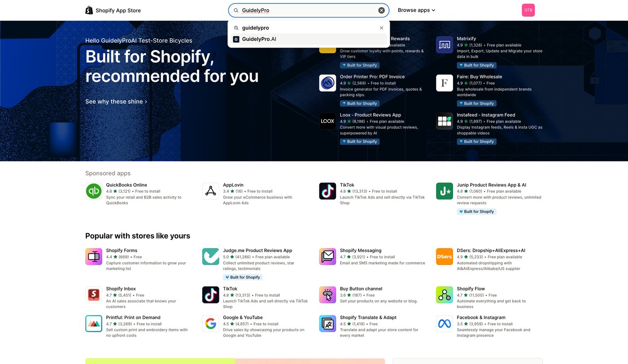
Task: Open the AppLovin title link
Action: pyautogui.click(x=233, y=185)
